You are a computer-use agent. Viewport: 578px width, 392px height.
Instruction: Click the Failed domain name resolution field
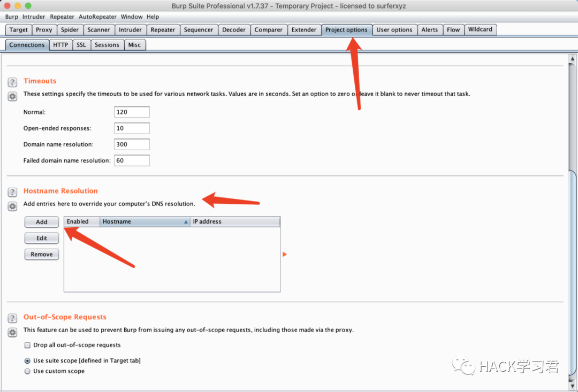coord(132,160)
